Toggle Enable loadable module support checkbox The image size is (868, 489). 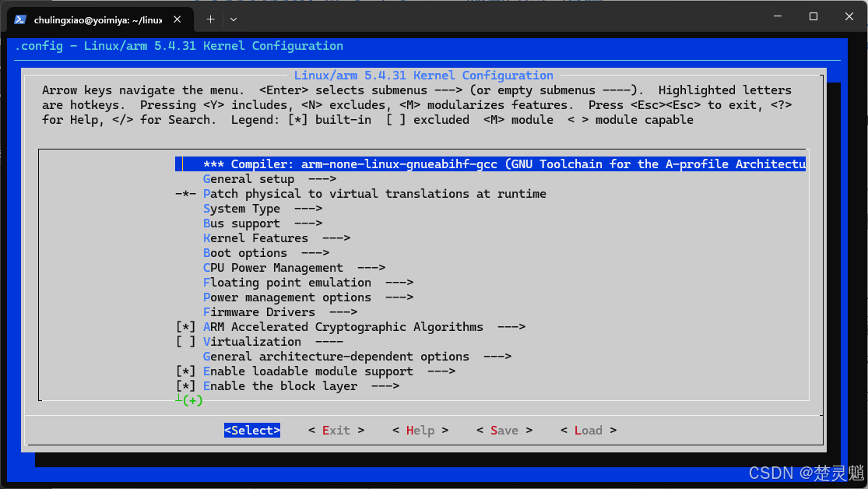[x=185, y=371]
